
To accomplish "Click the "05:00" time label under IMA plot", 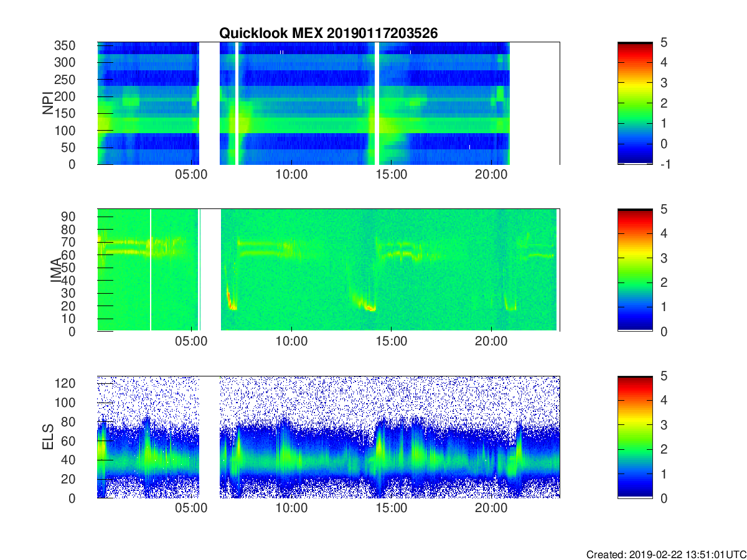I will click(191, 342).
